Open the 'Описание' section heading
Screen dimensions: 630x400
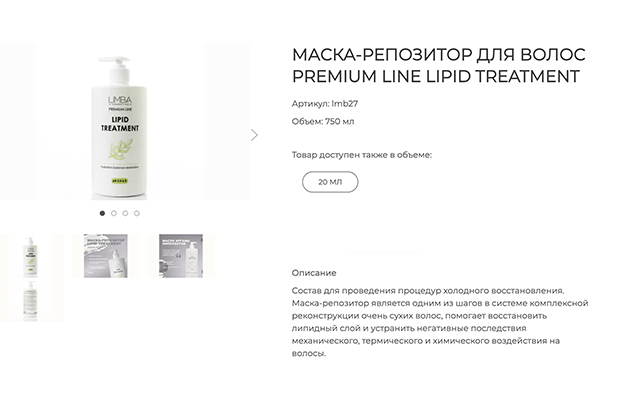pos(314,273)
